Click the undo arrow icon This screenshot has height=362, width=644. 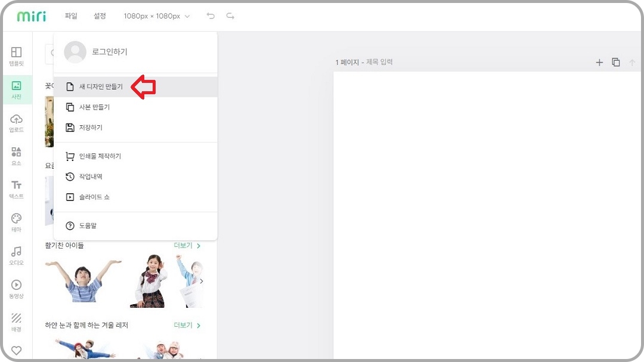pyautogui.click(x=210, y=16)
